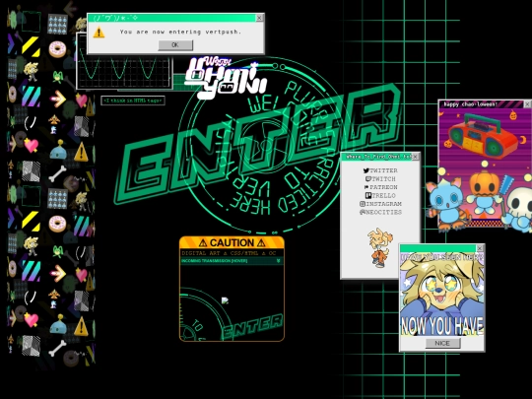The height and width of the screenshot is (399, 532).
Task: Click the NICE button
Action: (x=442, y=344)
